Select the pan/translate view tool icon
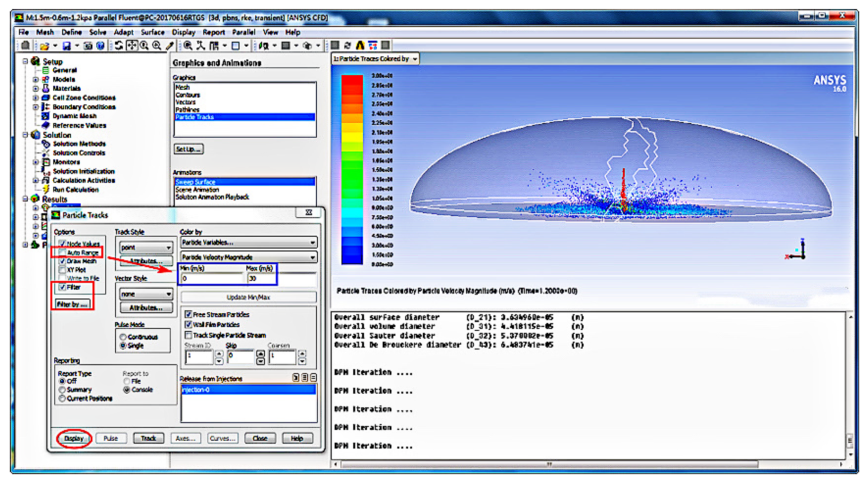Viewport: 868px width, 484px height. coord(132,46)
